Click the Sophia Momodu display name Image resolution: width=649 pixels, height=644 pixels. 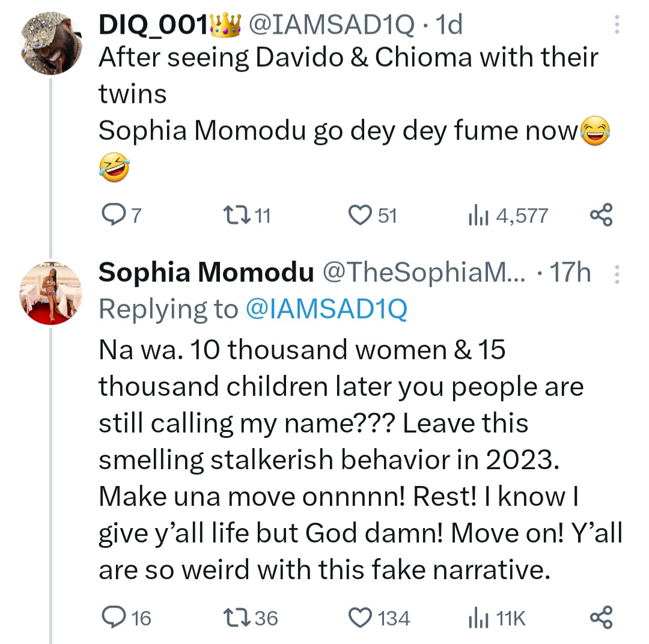(206, 273)
